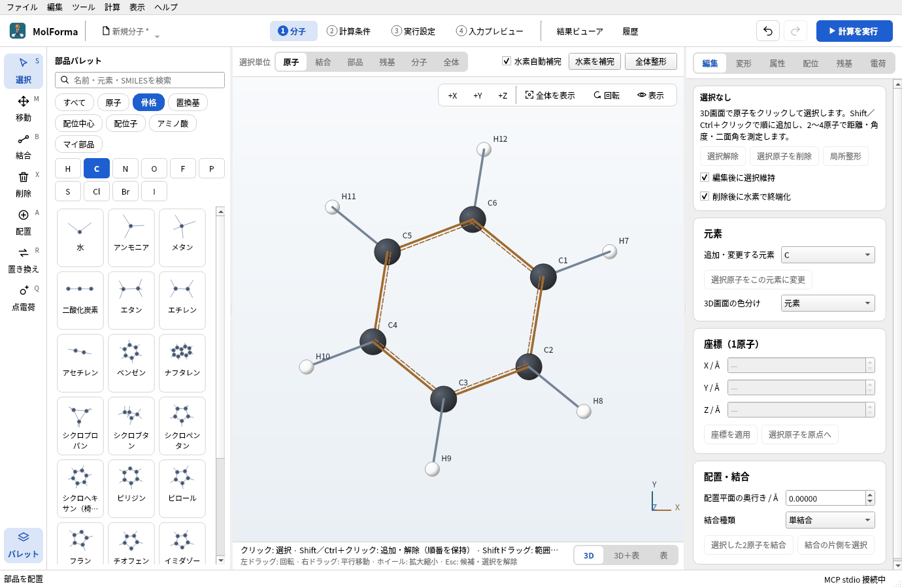Select element N toggle button
Viewport: 902px width, 588px height.
[x=125, y=169]
